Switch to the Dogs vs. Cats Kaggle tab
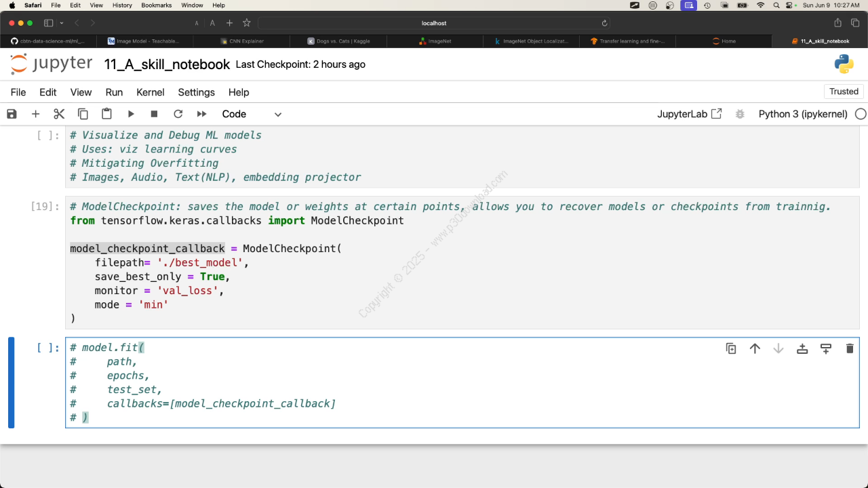Image resolution: width=868 pixels, height=488 pixels. click(338, 41)
